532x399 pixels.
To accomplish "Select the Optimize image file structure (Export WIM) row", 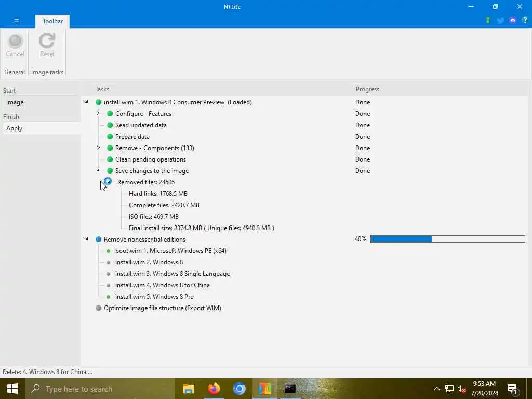I will pyautogui.click(x=163, y=308).
